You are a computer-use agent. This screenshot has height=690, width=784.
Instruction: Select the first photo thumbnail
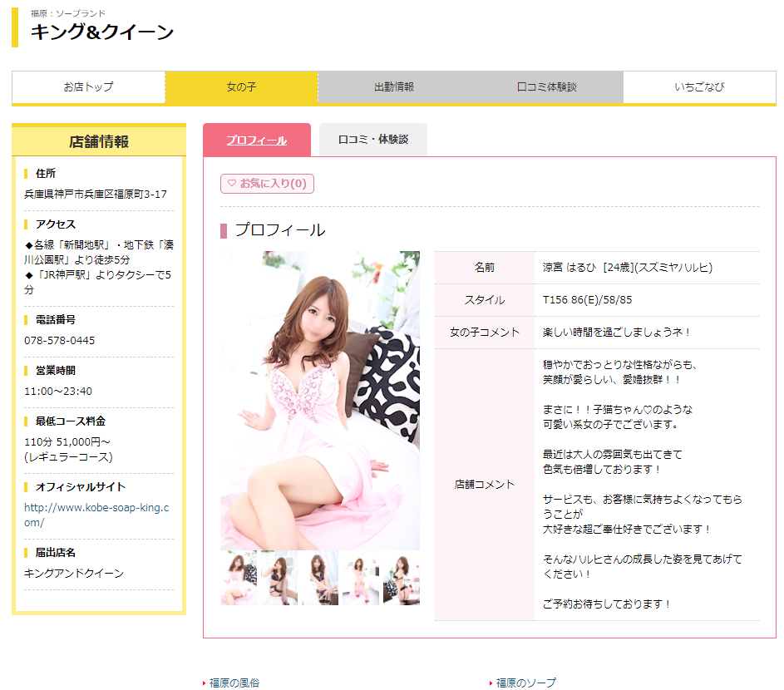[239, 578]
